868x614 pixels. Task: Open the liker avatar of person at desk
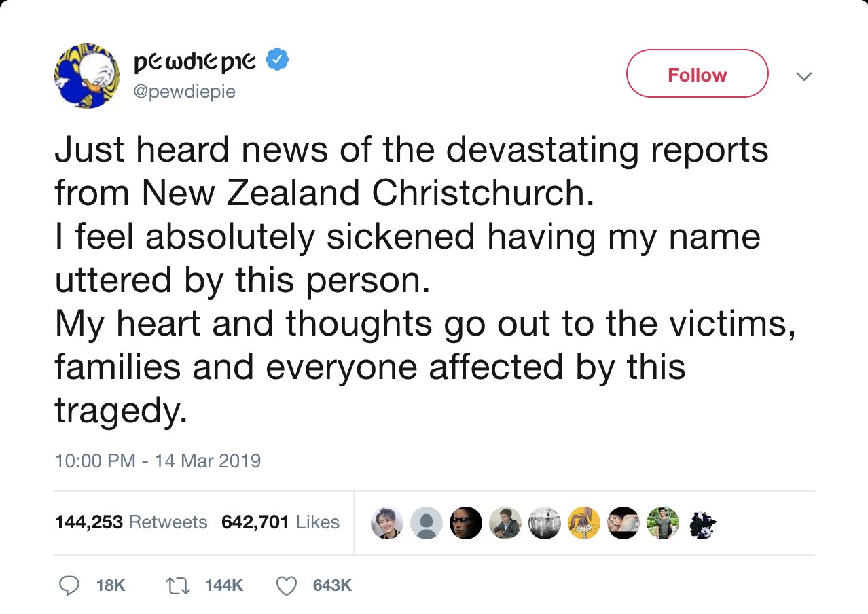click(x=505, y=522)
